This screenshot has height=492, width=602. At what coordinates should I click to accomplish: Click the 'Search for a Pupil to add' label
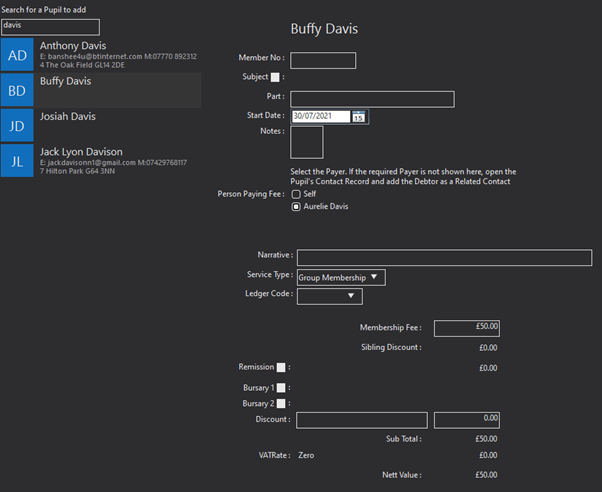43,10
